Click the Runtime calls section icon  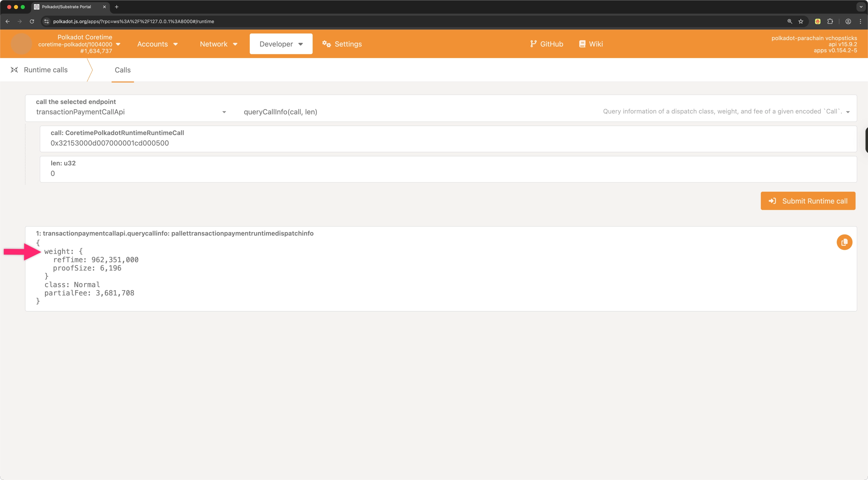(x=14, y=70)
